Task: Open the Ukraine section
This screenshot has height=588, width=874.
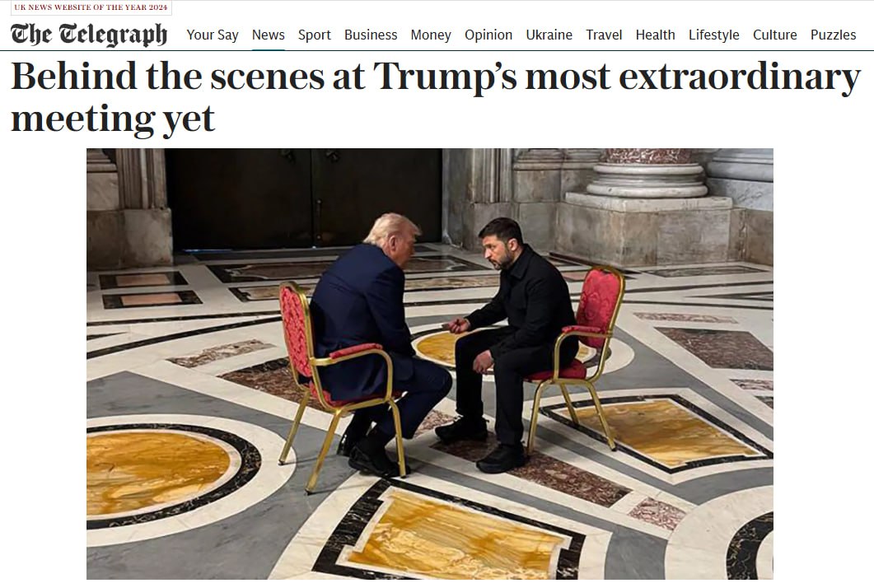Action: (549, 35)
